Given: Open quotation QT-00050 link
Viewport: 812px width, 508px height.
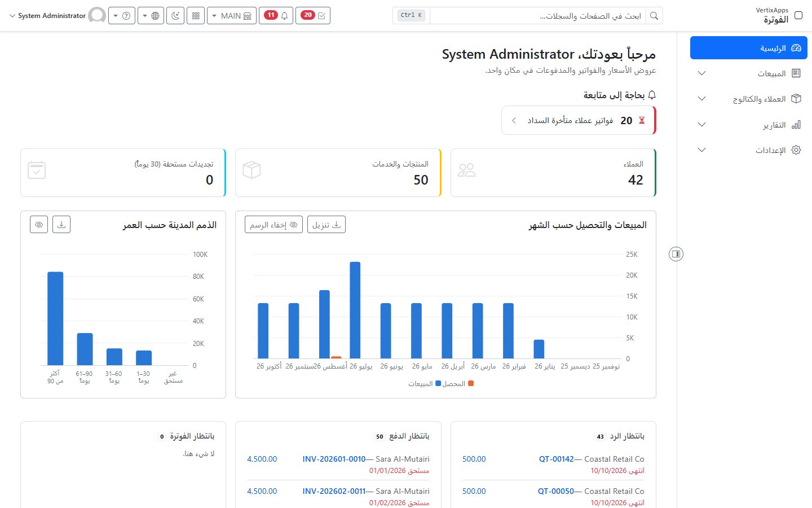Looking at the screenshot, I should click(x=555, y=491).
